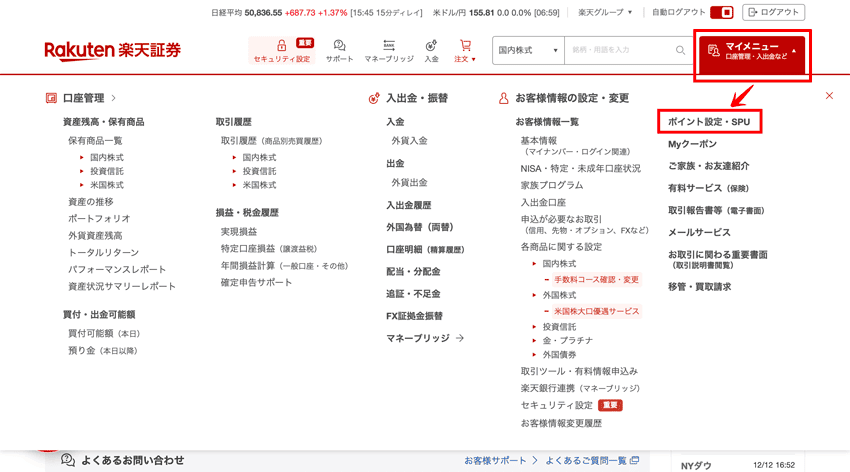Open 資産状況サマリーレポート
The image size is (850, 472).
[121, 286]
